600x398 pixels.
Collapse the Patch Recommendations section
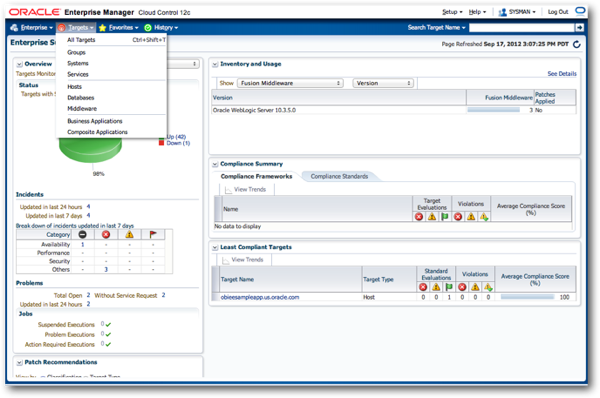click(19, 362)
